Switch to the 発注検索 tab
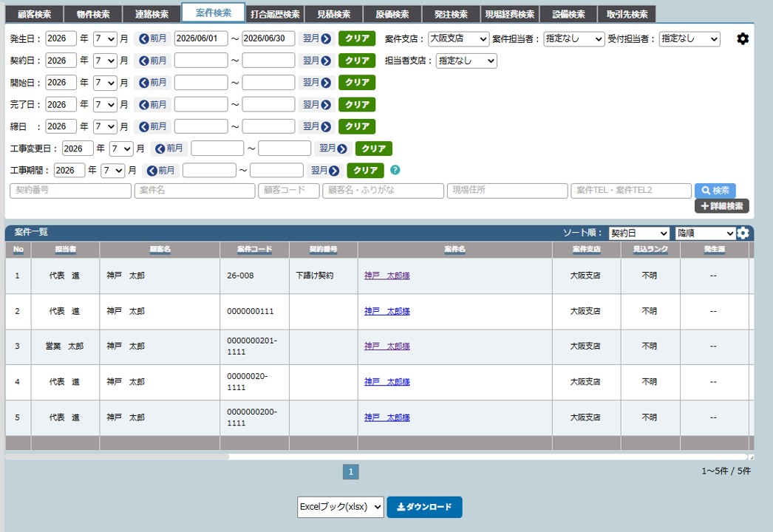Image resolution: width=773 pixels, height=532 pixels. [451, 14]
